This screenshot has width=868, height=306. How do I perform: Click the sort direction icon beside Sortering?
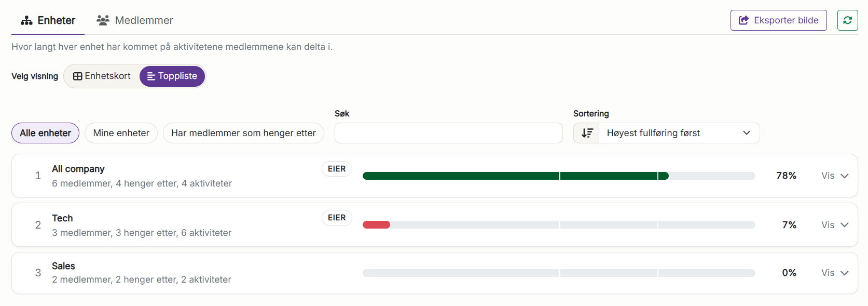(587, 133)
